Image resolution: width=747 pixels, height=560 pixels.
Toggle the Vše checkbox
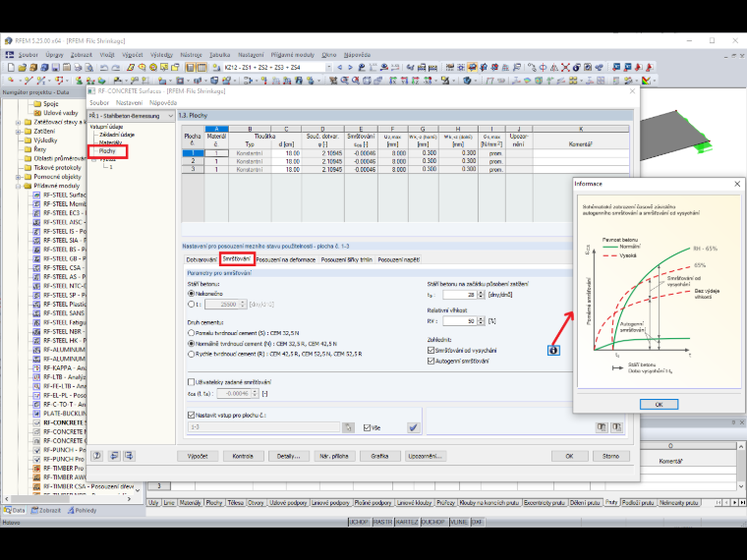tap(367, 427)
